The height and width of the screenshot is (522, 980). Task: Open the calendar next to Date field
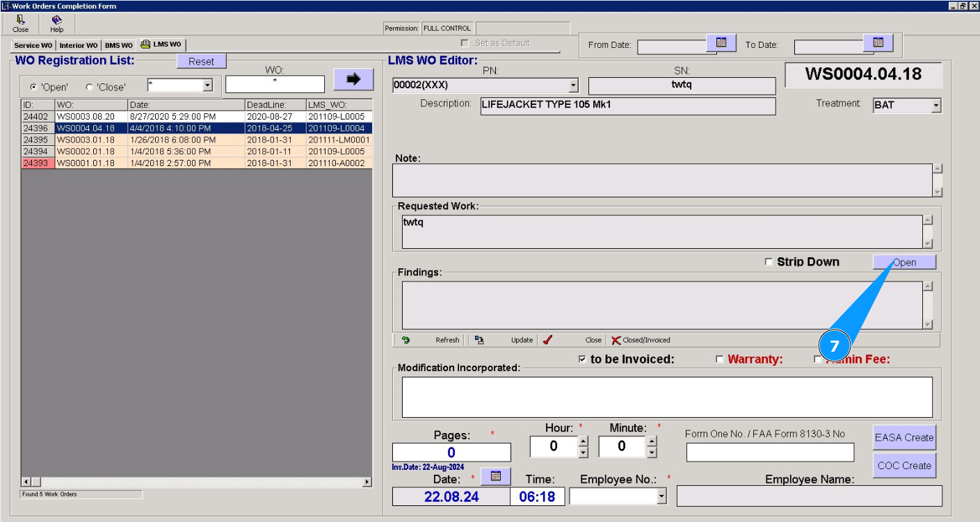[496, 476]
